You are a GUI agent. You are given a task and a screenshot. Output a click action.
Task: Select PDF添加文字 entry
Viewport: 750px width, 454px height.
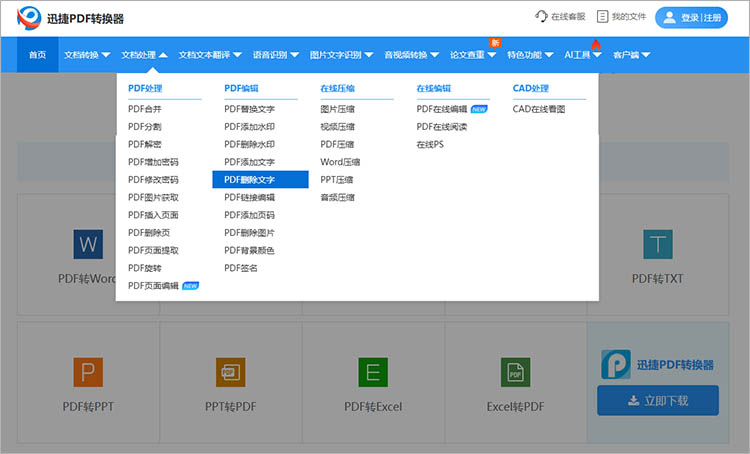[249, 162]
